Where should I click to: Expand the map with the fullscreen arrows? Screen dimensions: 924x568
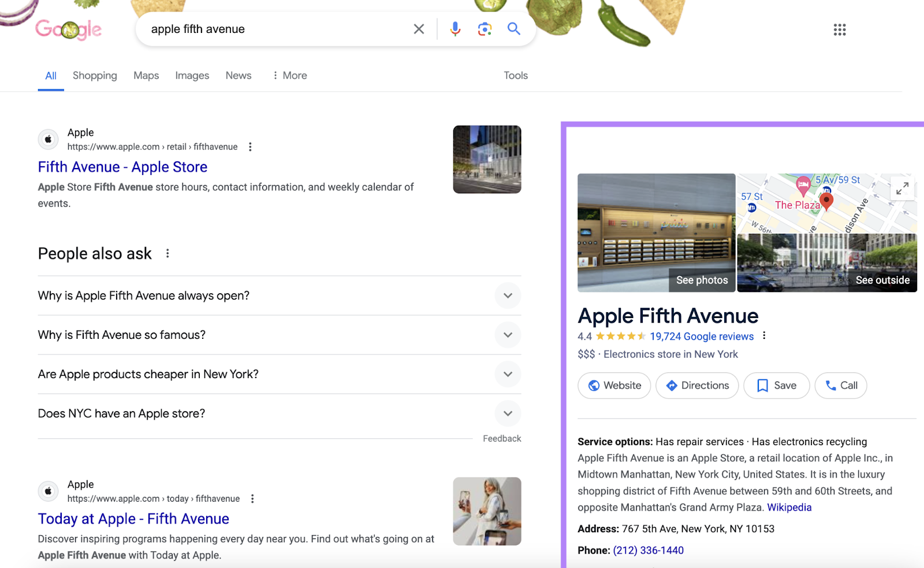pyautogui.click(x=902, y=188)
